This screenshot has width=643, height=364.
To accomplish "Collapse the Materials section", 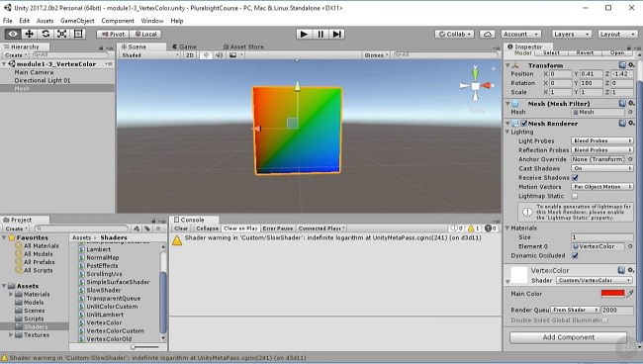I will coord(507,227).
